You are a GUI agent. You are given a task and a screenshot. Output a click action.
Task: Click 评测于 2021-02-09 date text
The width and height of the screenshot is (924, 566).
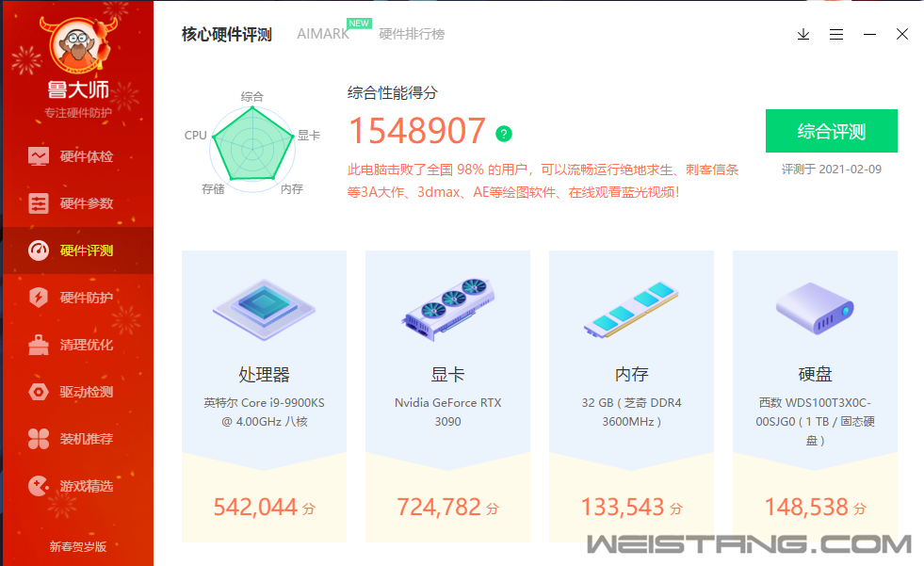pyautogui.click(x=832, y=170)
